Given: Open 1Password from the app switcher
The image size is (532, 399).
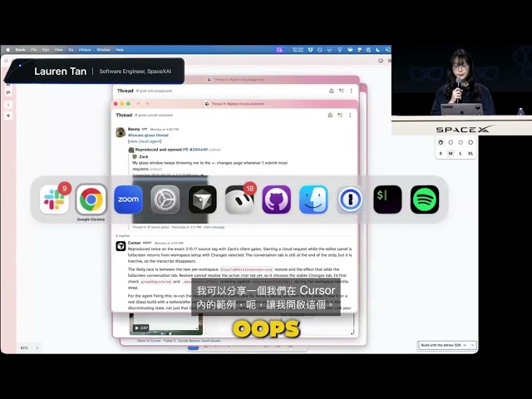Looking at the screenshot, I should point(351,199).
